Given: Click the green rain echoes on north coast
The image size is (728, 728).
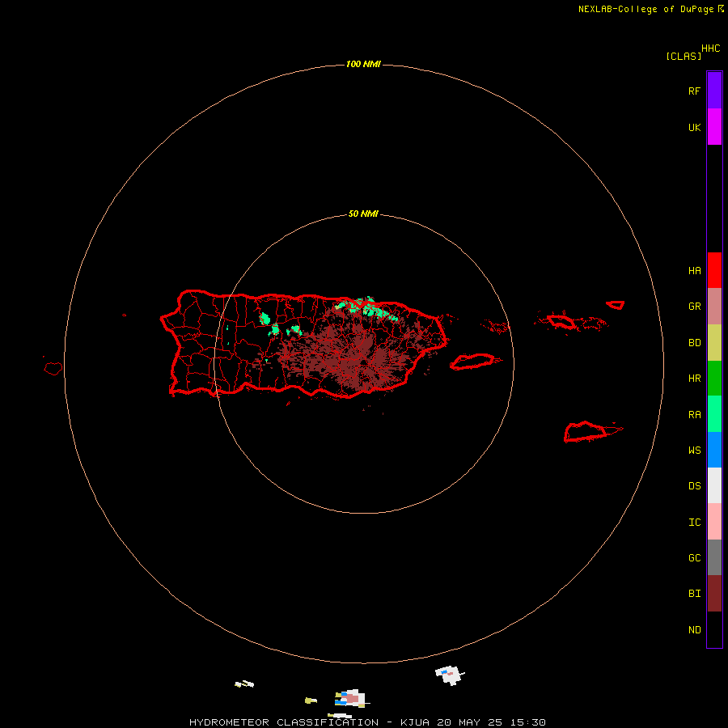Looking at the screenshot, I should coord(366,307).
